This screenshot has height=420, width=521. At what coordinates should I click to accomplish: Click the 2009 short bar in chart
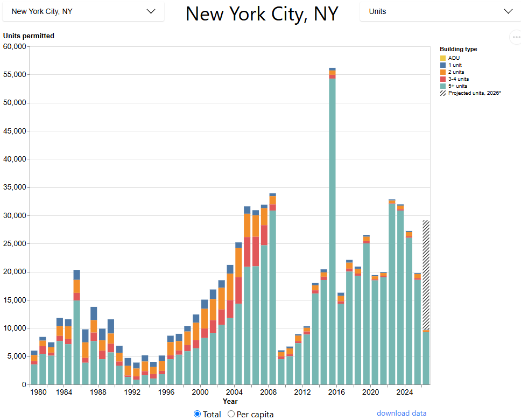(x=281, y=367)
